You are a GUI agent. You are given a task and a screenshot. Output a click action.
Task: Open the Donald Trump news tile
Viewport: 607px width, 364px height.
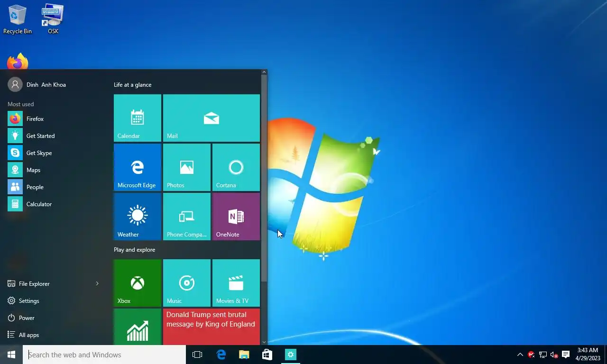[212, 327]
